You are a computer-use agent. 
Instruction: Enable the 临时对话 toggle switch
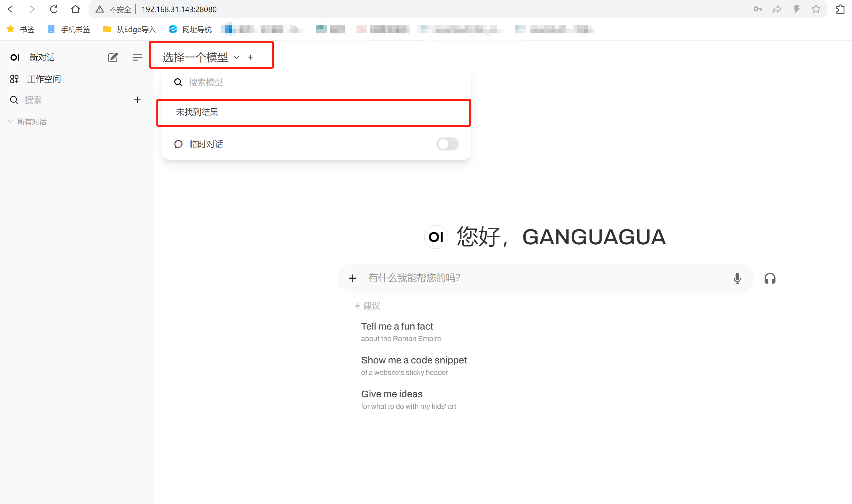[x=447, y=144]
